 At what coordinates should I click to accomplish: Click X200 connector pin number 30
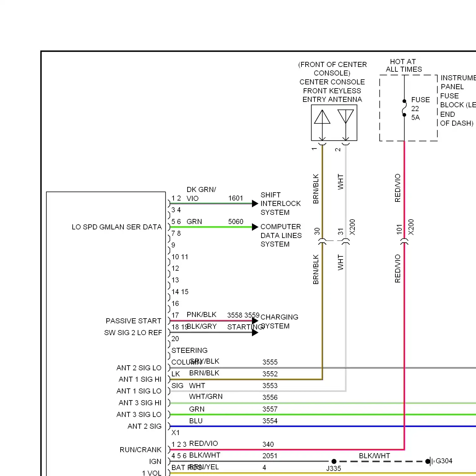(317, 231)
